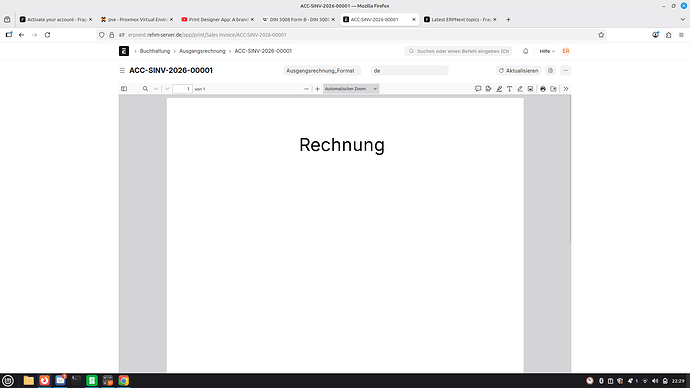Open the PDF viewer tools overflow menu

click(566, 89)
